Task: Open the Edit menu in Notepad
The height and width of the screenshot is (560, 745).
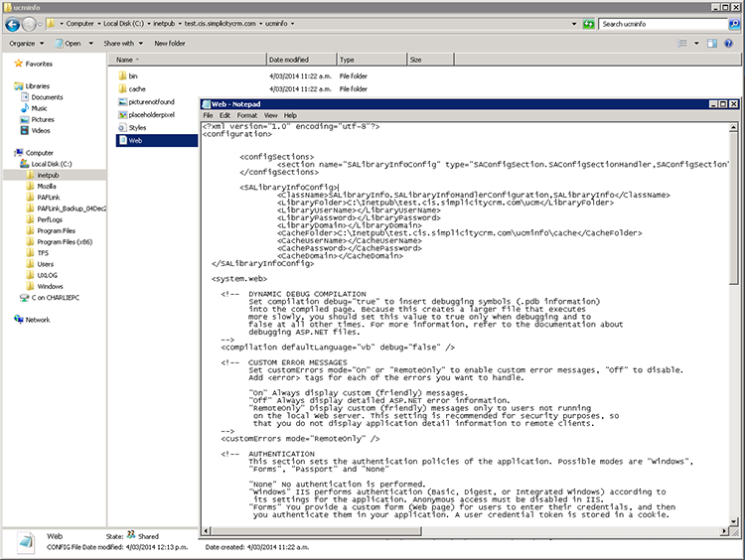Action: pos(225,116)
